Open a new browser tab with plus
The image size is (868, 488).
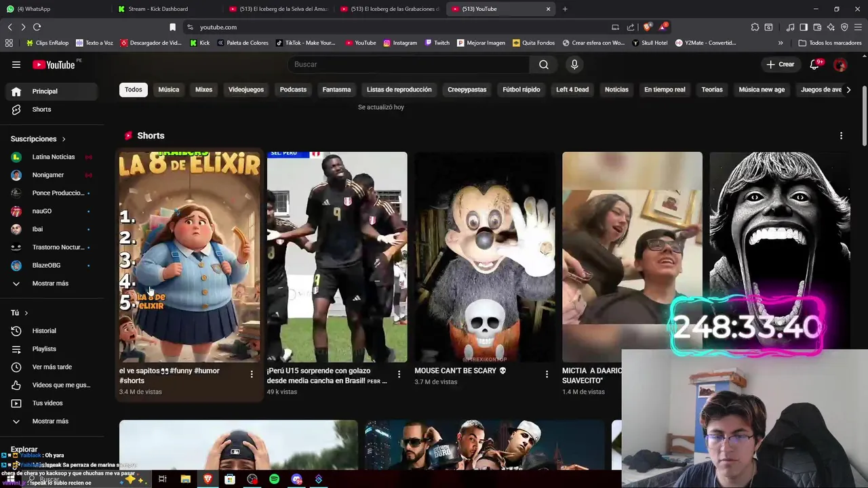[565, 9]
